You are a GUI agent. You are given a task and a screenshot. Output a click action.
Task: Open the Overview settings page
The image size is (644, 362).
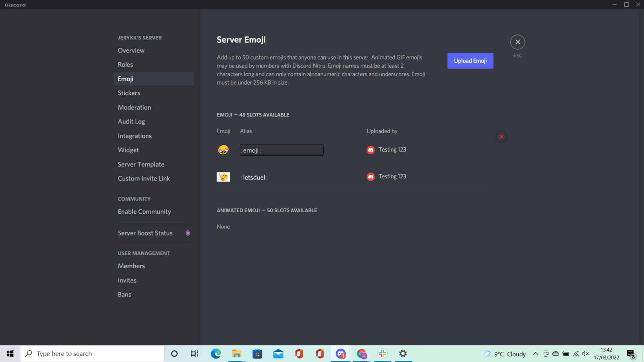click(x=154, y=50)
